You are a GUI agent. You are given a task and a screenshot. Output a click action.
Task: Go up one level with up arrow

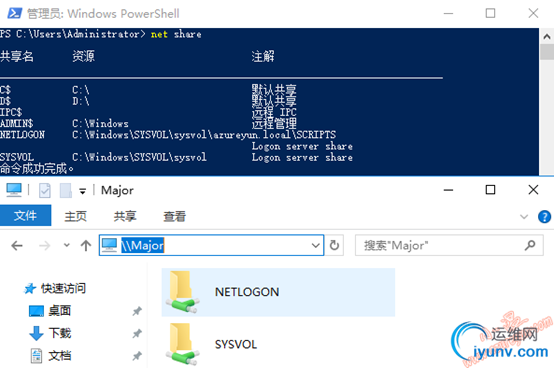(86, 245)
